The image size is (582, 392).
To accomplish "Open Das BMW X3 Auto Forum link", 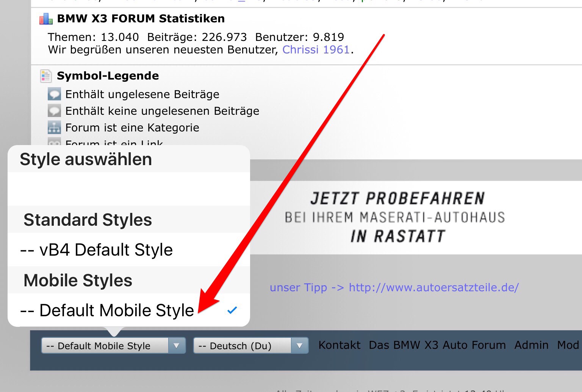I will 437,345.
